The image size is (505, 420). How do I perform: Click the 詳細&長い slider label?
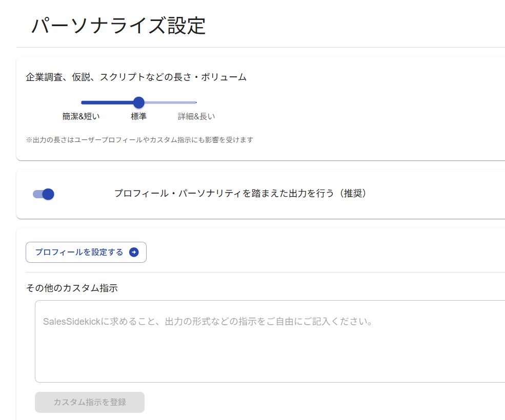click(196, 116)
